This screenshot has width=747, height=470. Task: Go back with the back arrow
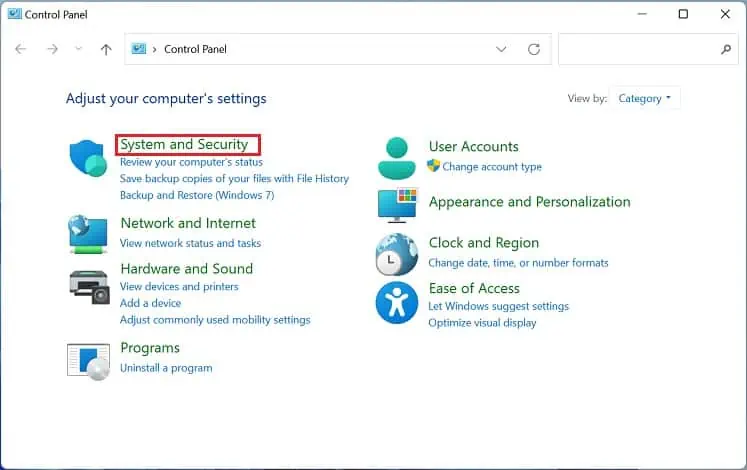(x=20, y=49)
